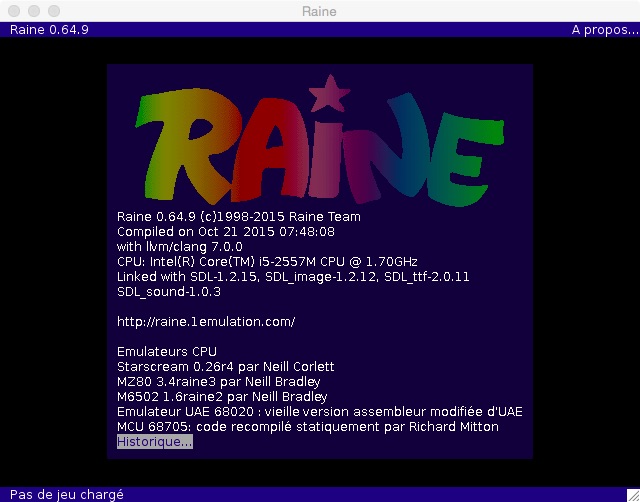
Task: Open the Historique... entry
Action: pos(154,442)
